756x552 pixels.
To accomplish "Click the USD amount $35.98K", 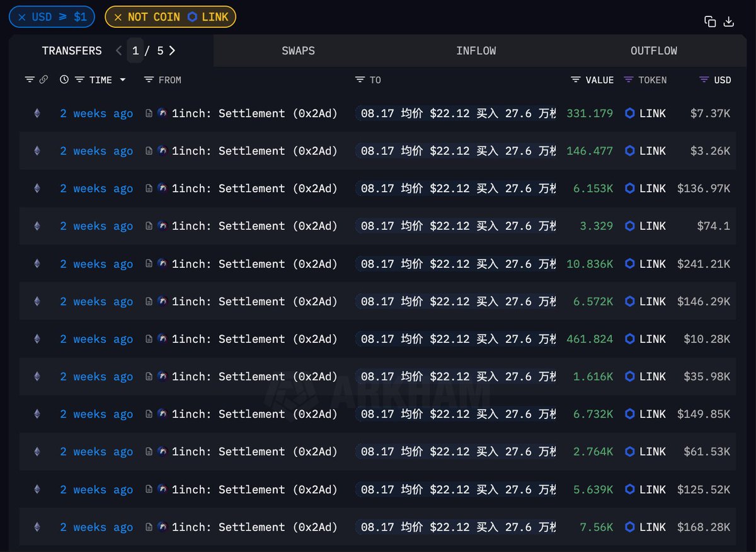I will (707, 376).
